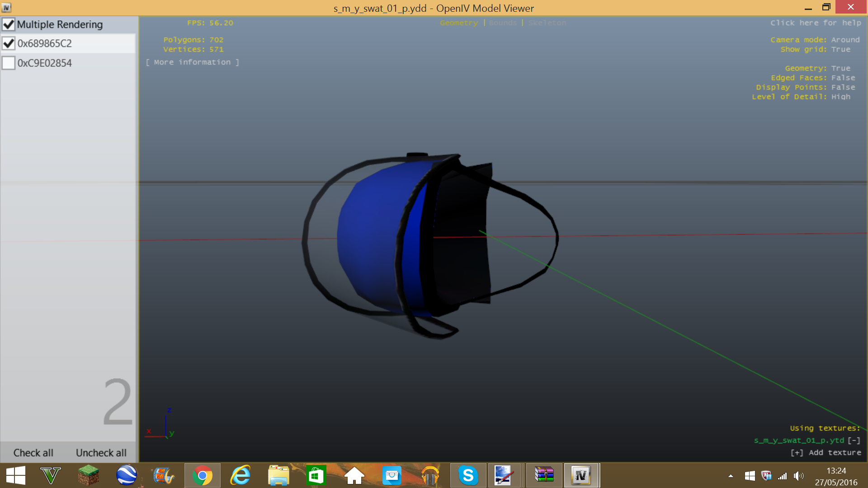Switch to the Bounds tab
The image size is (868, 488).
coord(503,23)
